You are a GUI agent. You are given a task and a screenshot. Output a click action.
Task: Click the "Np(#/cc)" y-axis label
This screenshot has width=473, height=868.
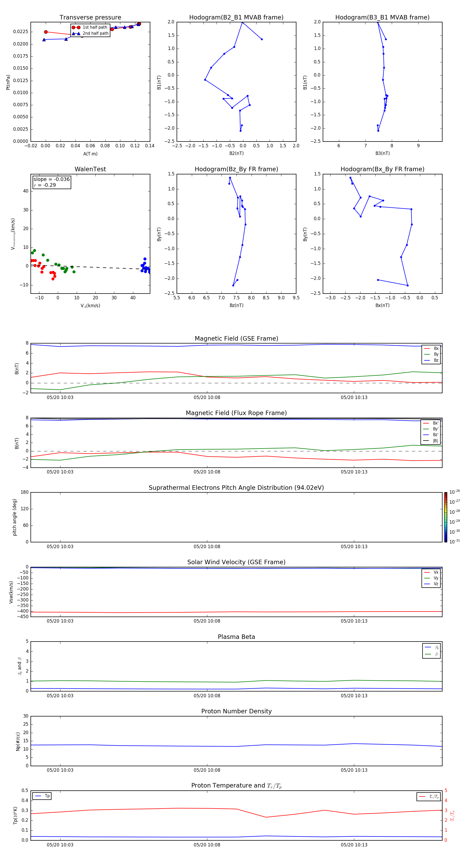pyautogui.click(x=18, y=741)
